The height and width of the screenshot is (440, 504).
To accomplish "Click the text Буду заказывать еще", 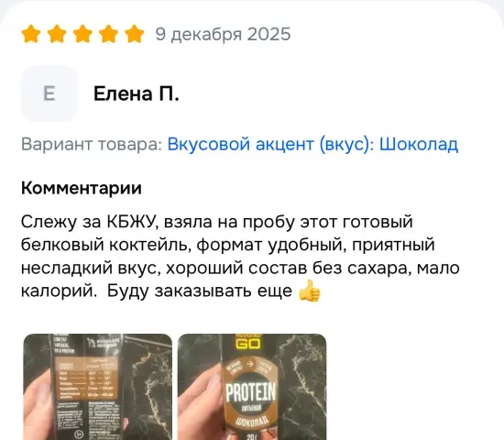I will coord(200,291).
